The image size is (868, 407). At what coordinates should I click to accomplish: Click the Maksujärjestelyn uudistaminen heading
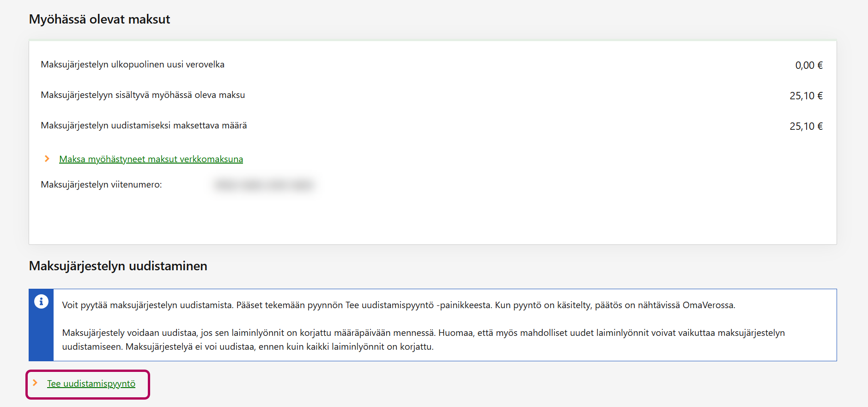click(x=118, y=266)
